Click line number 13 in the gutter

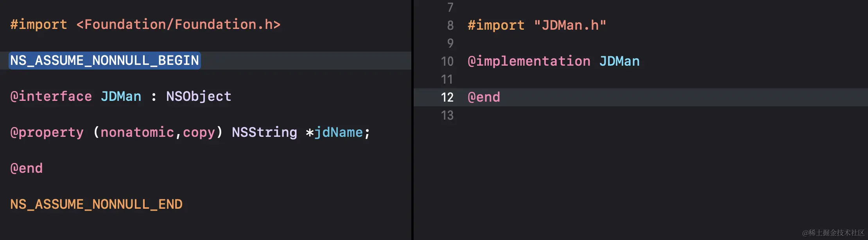pos(447,115)
